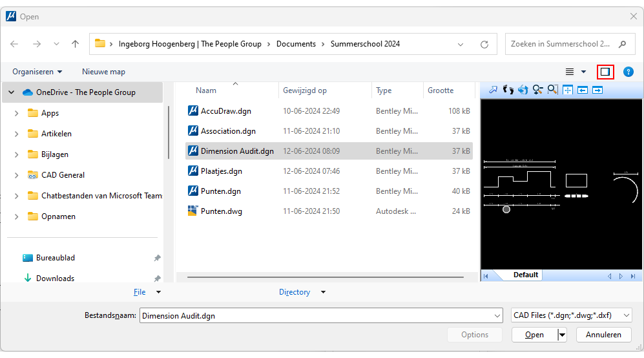
Task: Expand the address bar history dropdown
Action: (x=461, y=45)
